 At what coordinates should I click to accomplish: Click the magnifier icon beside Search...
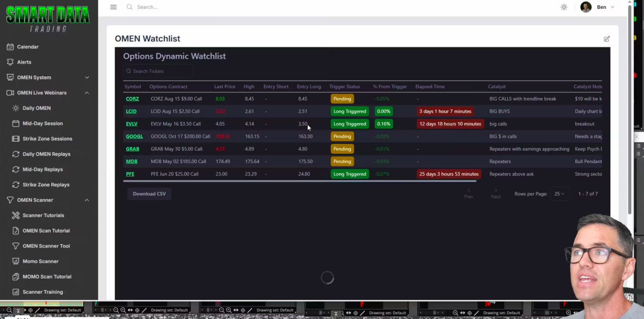pos(129,7)
